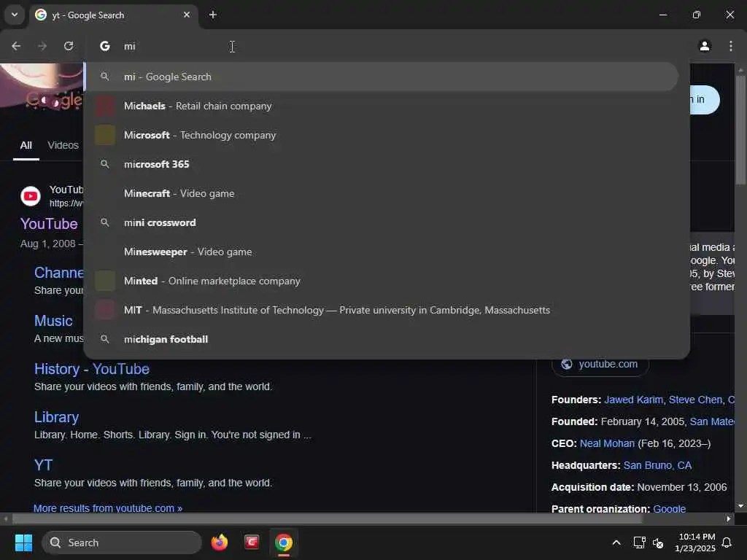
Task: Select the MIT Massachusetts Institute suggestion
Action: [381, 310]
